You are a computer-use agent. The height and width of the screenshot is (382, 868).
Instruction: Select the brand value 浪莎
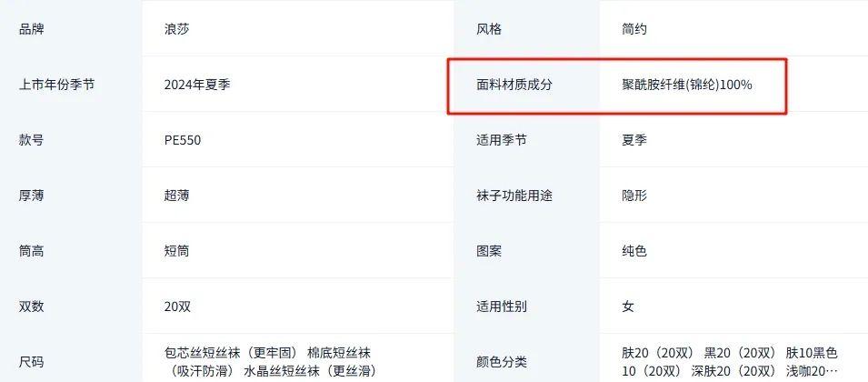[177, 29]
